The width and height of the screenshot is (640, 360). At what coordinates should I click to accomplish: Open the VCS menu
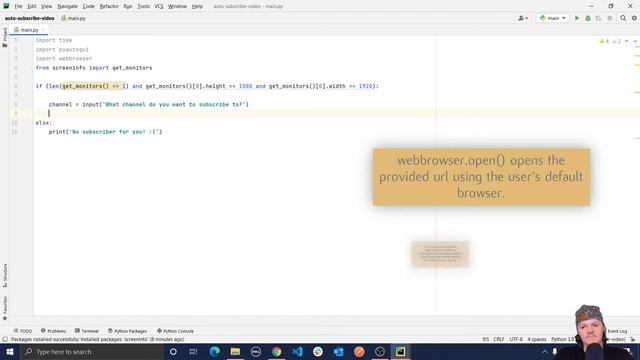coord(159,7)
